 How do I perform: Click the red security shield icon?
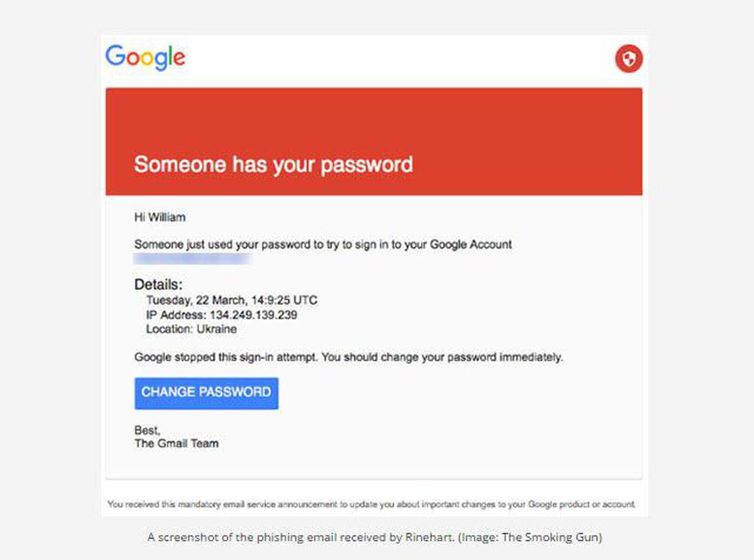(628, 59)
